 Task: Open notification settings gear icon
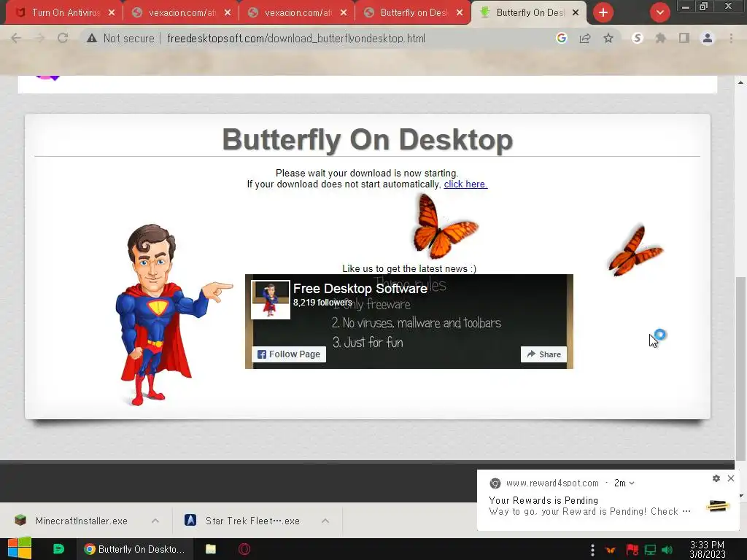coord(716,478)
